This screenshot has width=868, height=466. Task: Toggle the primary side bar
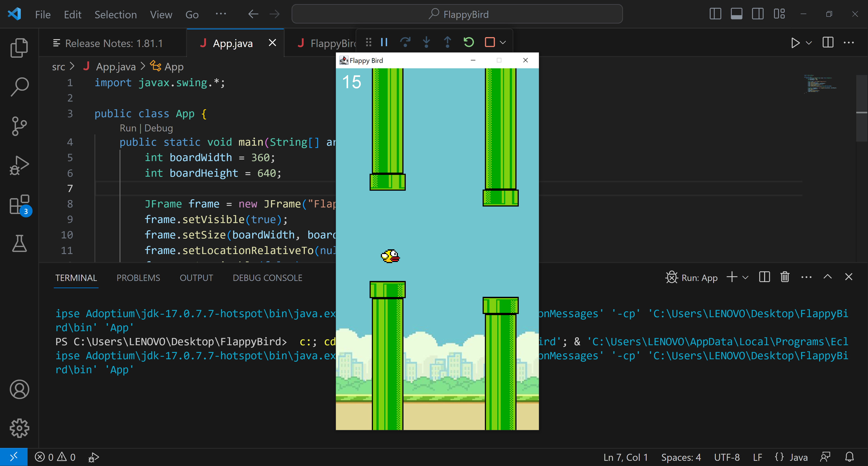click(x=715, y=14)
